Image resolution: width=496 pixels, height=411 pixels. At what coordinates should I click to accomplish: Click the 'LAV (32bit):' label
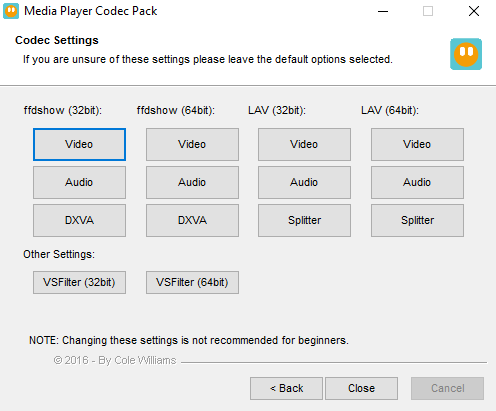point(277,110)
